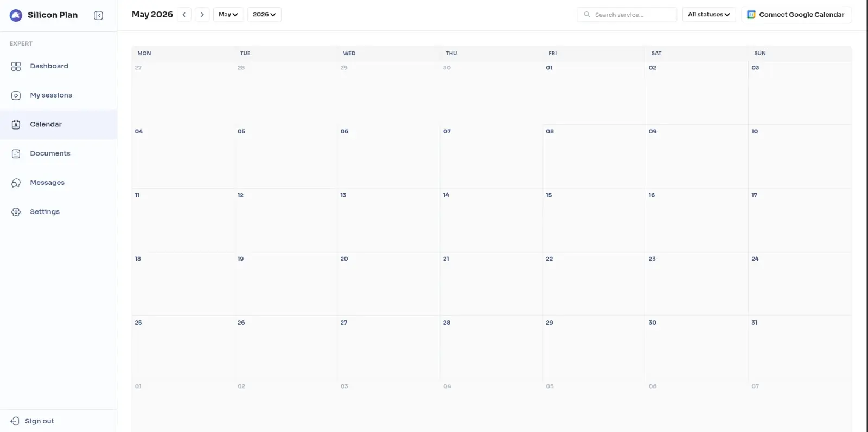This screenshot has height=432, width=868.
Task: Open My sessions in the sidebar
Action: click(58, 95)
